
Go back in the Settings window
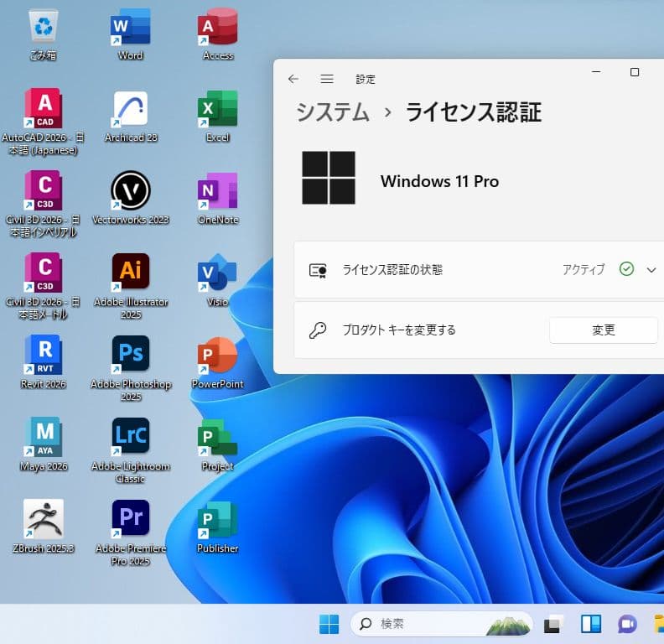point(293,79)
